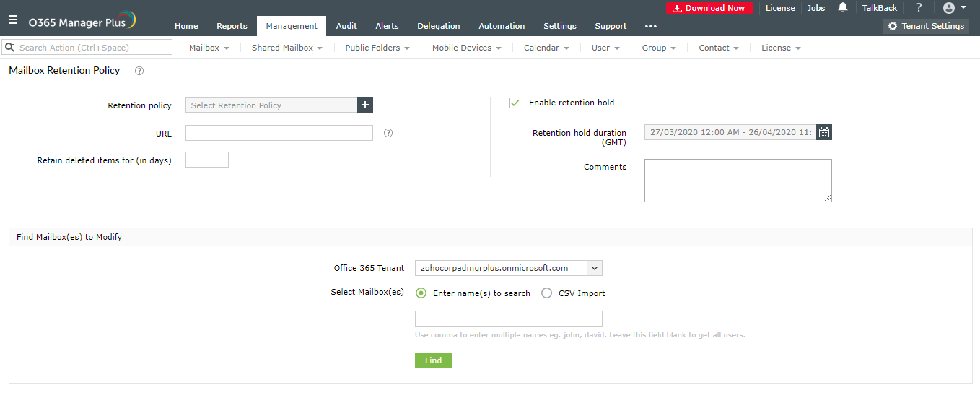Open the Public Folders dropdown
The image size is (980, 419).
(377, 48)
